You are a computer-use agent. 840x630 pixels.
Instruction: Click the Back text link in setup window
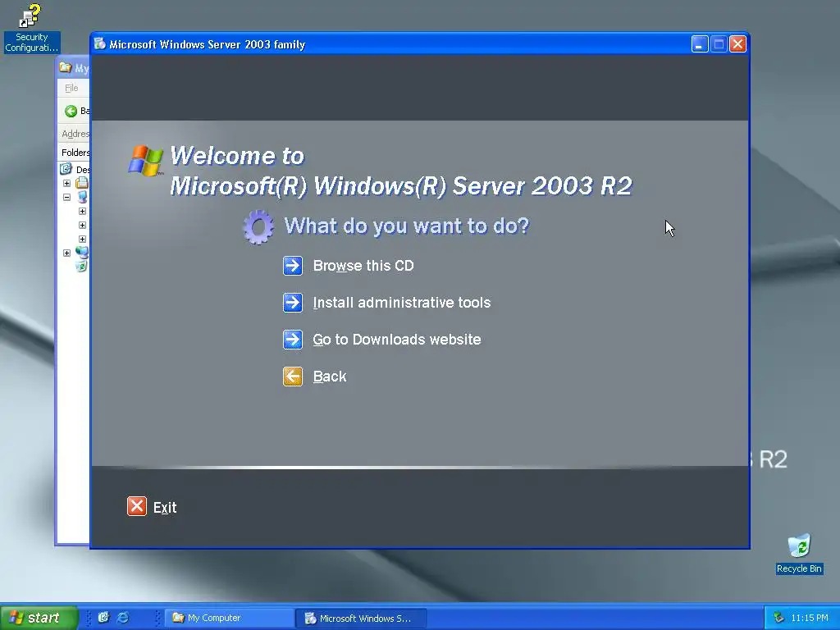[x=330, y=377]
